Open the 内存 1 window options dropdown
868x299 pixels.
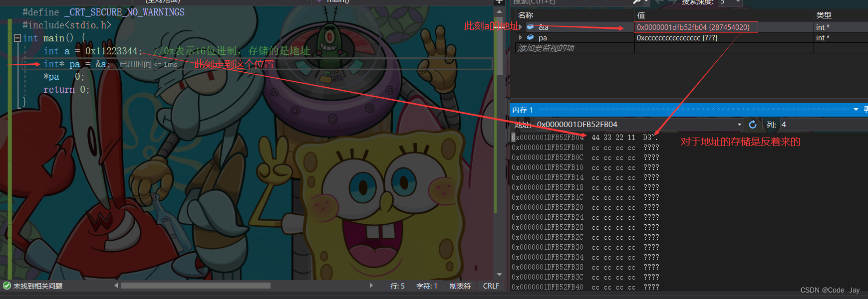pyautogui.click(x=856, y=110)
